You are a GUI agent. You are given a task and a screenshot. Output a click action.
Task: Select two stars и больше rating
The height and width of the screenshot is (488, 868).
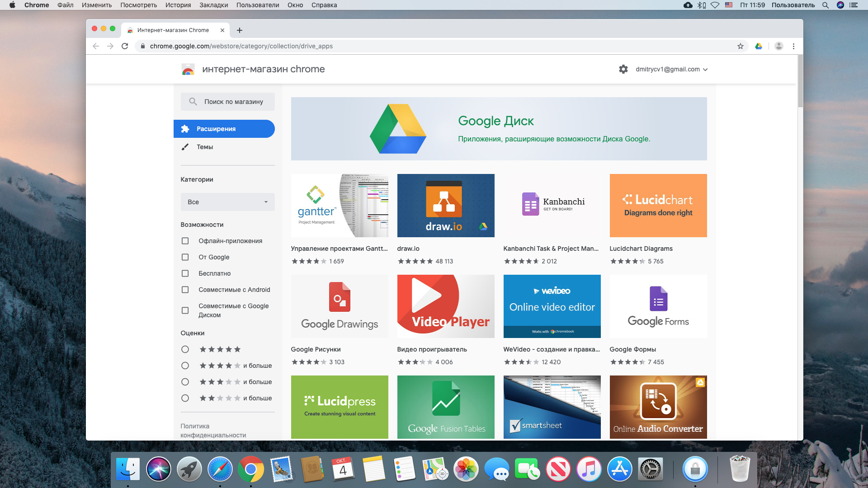185,398
